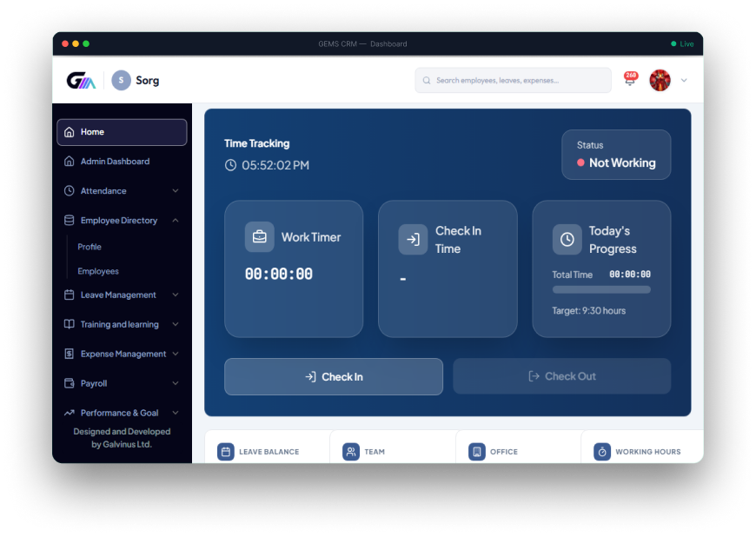Click the Training and learning book icon

70,324
